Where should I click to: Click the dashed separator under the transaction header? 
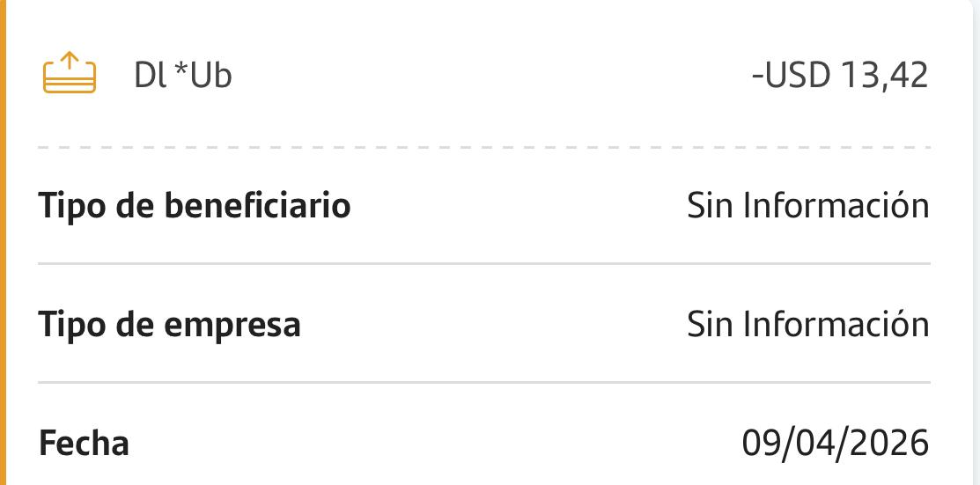point(484,147)
